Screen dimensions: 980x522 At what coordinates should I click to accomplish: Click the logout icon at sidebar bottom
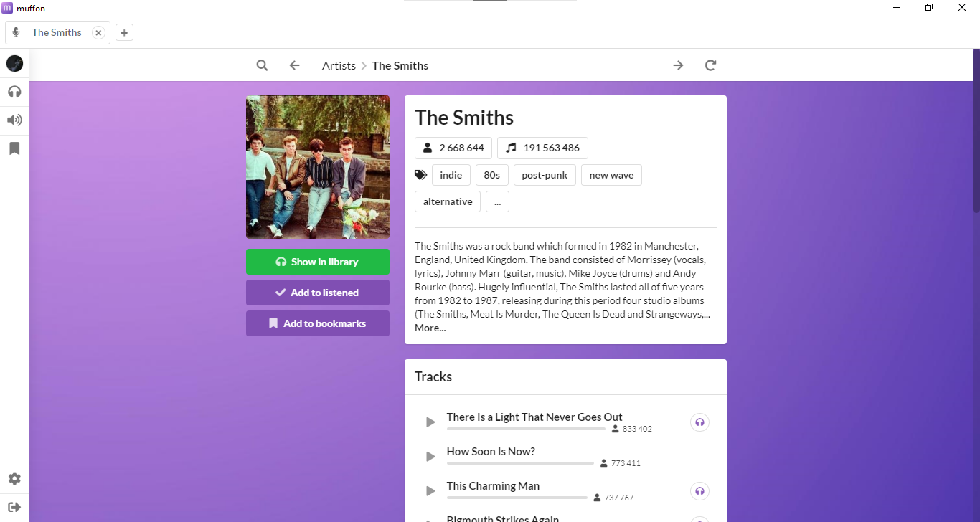pos(14,506)
